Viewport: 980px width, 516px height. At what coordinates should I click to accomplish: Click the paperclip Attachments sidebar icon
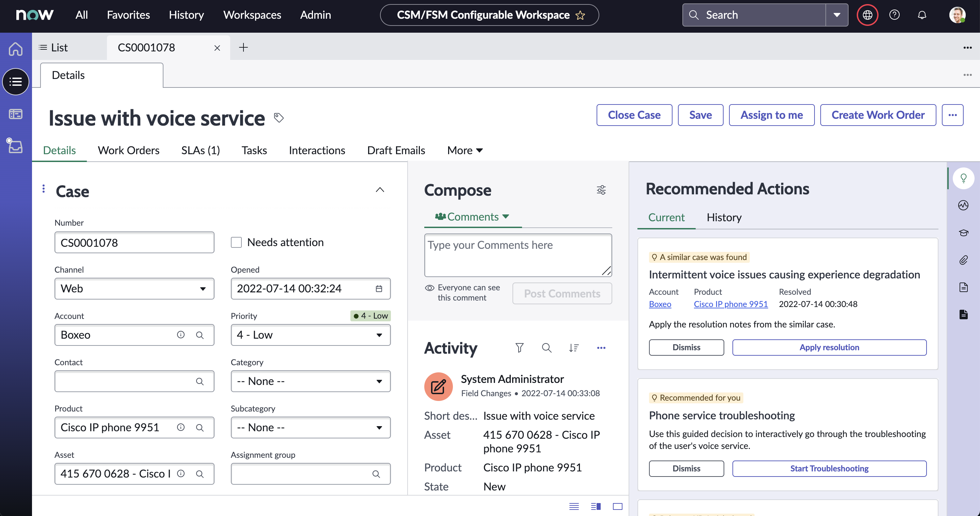(964, 260)
